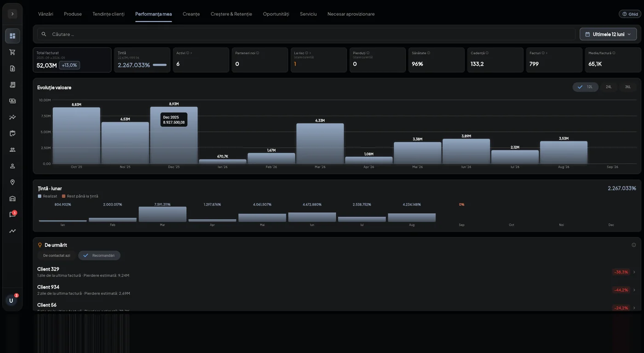Expand the sidebar with the arrow button

pyautogui.click(x=12, y=14)
